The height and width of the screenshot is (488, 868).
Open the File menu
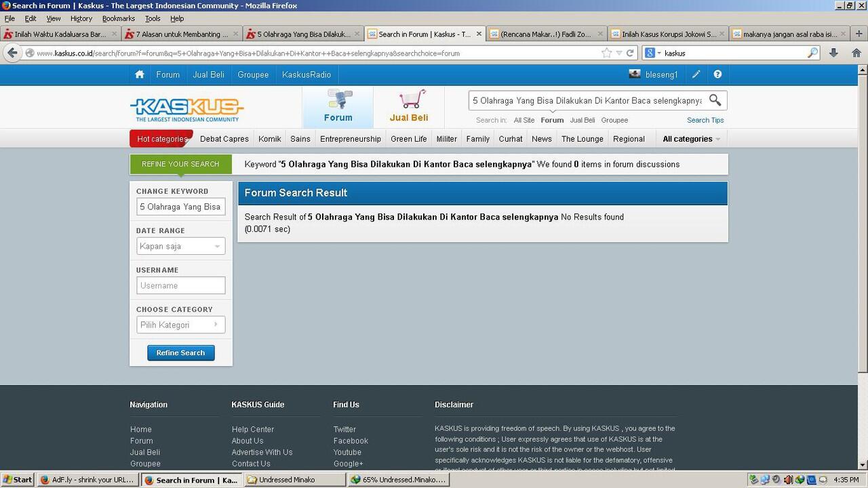(x=9, y=18)
